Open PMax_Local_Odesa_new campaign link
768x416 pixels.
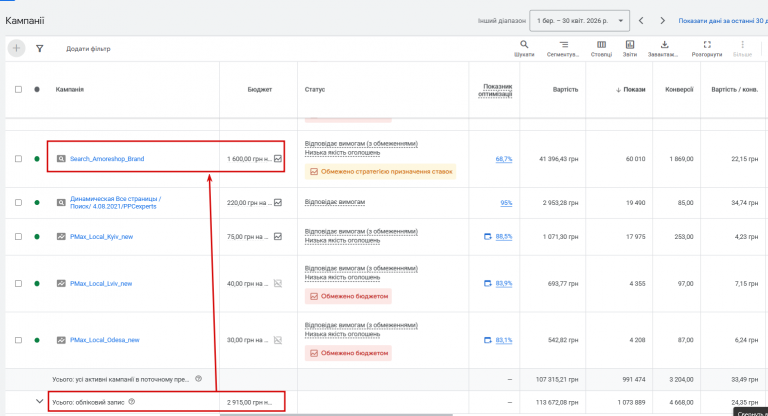pyautogui.click(x=104, y=340)
